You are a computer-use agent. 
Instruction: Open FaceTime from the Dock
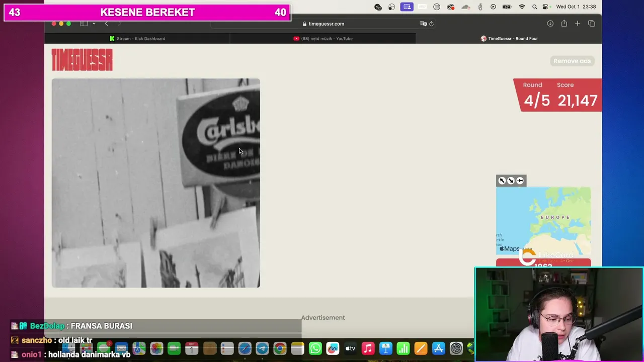pyautogui.click(x=174, y=348)
